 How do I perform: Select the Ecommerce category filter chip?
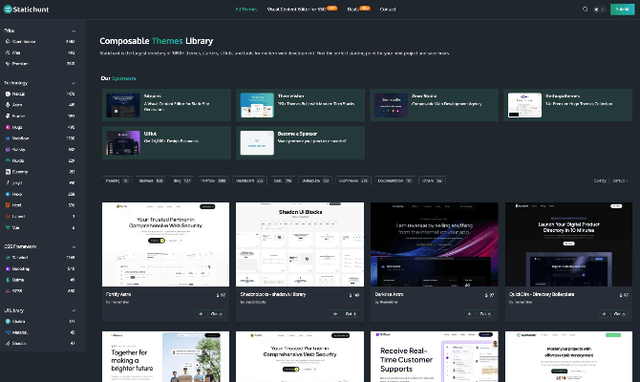pyautogui.click(x=353, y=180)
